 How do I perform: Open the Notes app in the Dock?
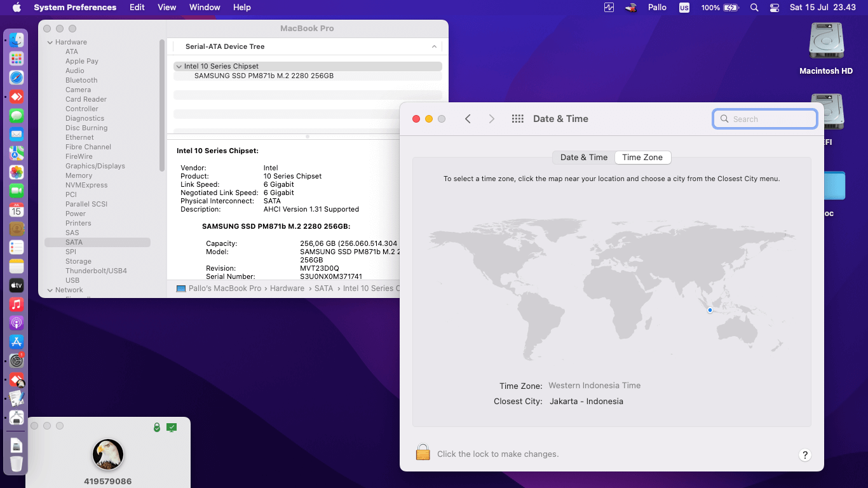pos(17,266)
